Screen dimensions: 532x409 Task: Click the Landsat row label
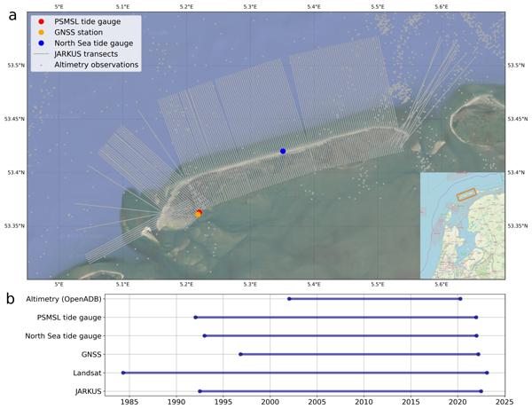[88, 373]
